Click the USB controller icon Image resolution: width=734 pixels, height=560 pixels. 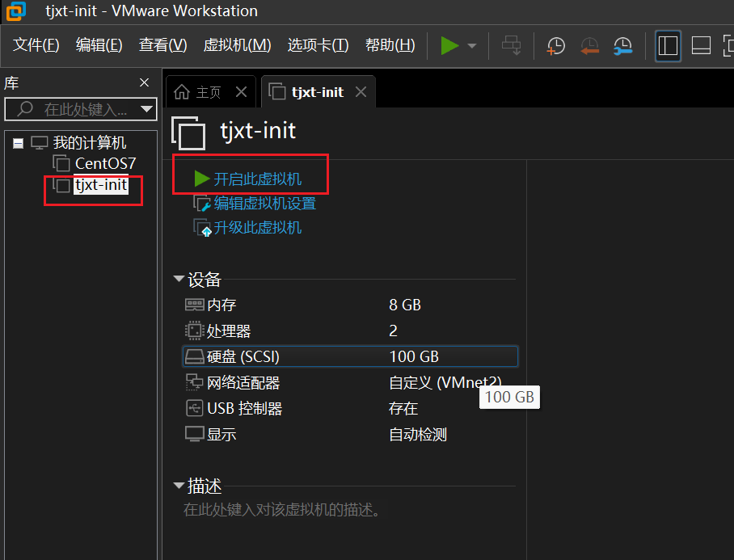[194, 408]
